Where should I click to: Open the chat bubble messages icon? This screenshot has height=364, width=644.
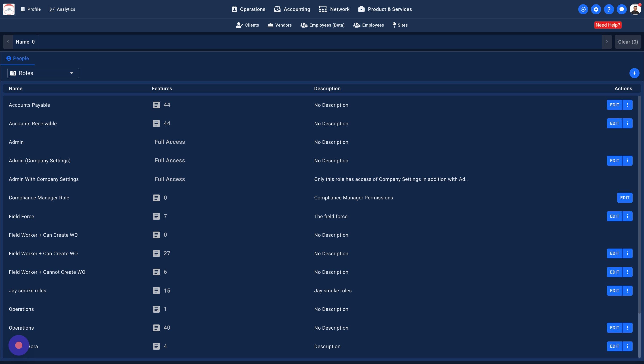point(621,9)
